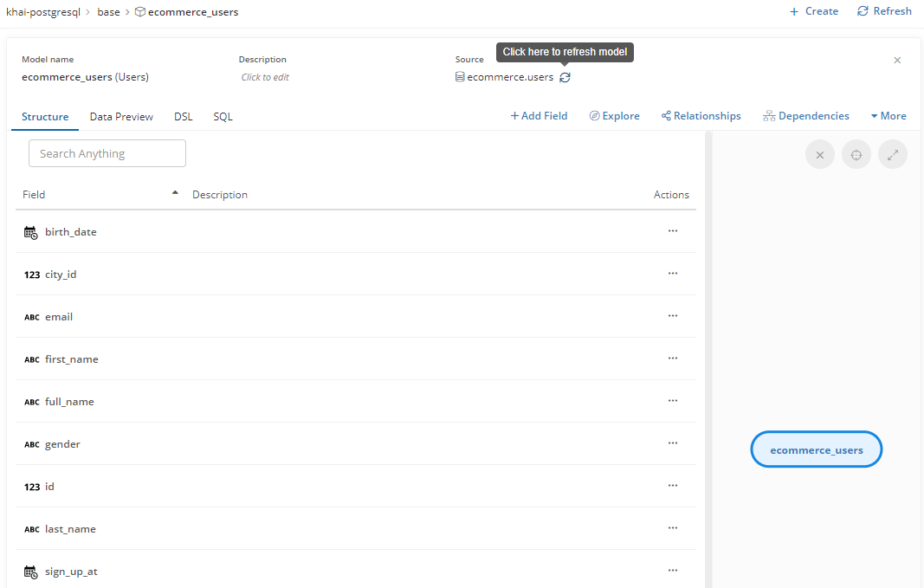Open actions menu for city_id row
Image resolution: width=924 pixels, height=588 pixels.
coord(672,274)
